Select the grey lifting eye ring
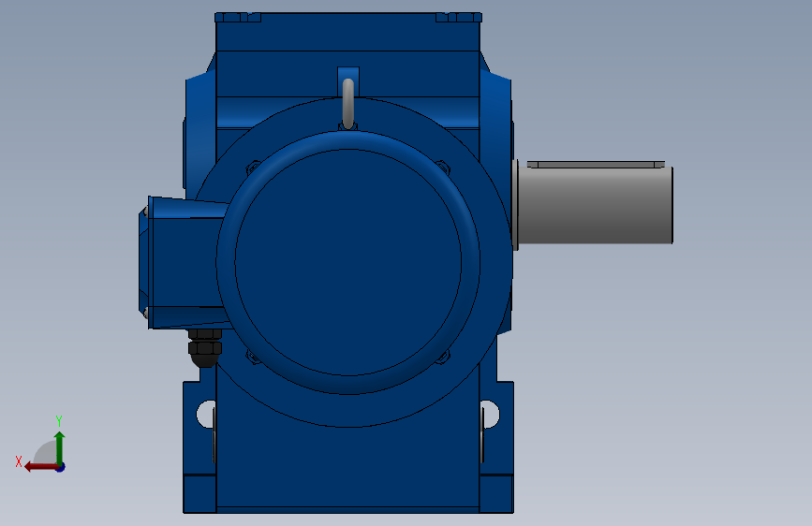The image size is (812, 526). tap(348, 104)
